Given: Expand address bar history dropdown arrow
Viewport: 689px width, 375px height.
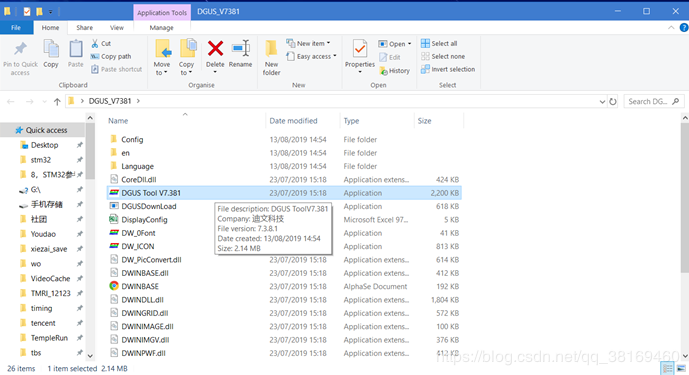Looking at the screenshot, I should (x=602, y=102).
